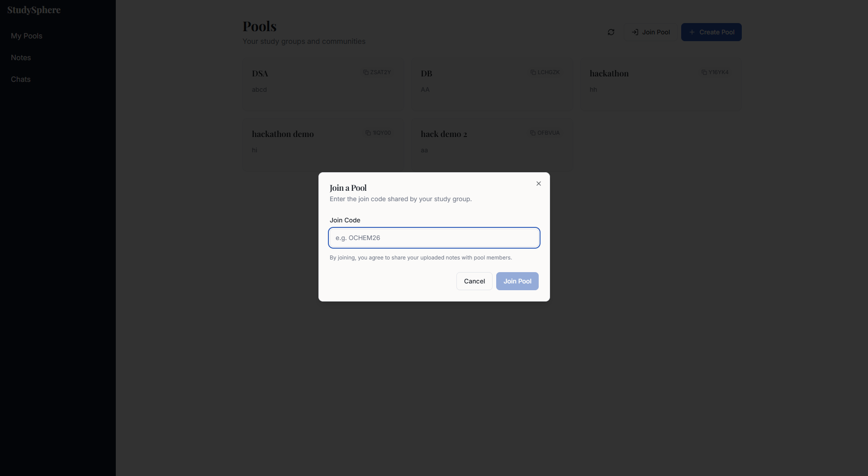
Task: Open the hack demo 2 pool card
Action: pyautogui.click(x=492, y=145)
